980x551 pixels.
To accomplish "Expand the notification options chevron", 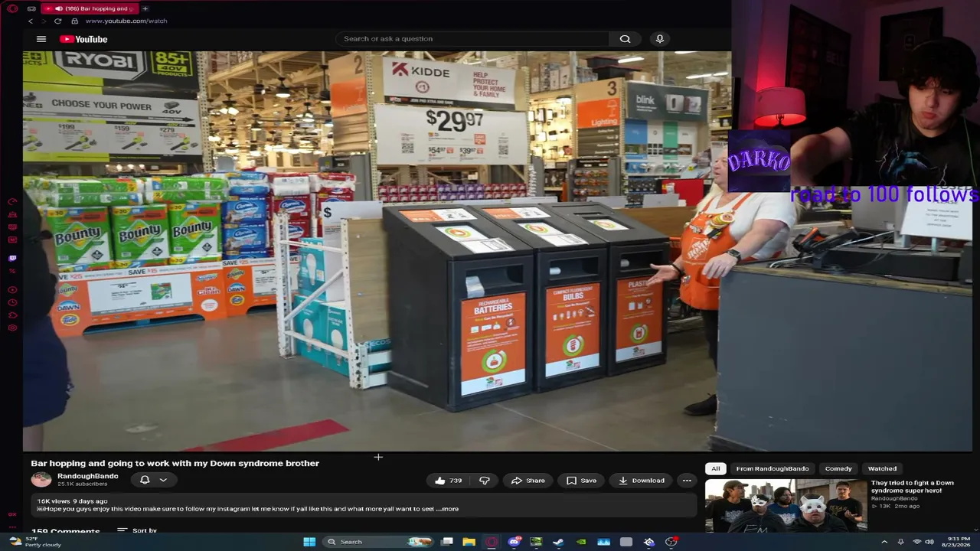I will [x=163, y=480].
